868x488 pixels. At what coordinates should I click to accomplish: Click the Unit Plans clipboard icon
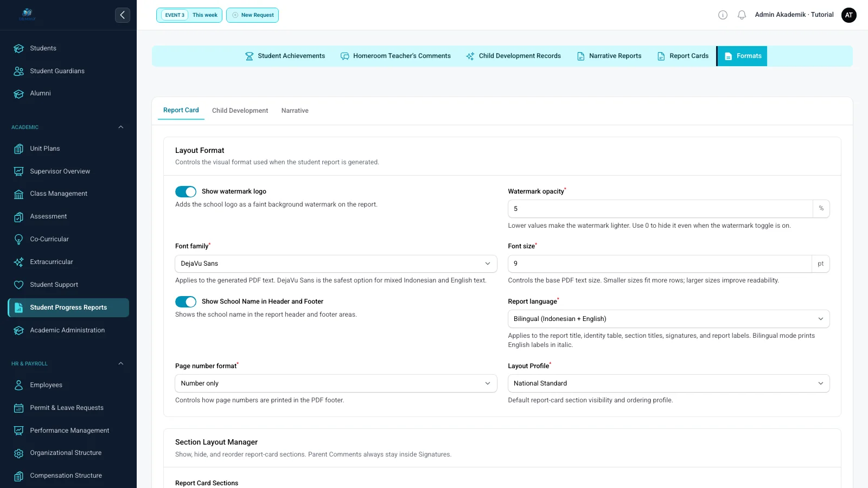tap(18, 149)
